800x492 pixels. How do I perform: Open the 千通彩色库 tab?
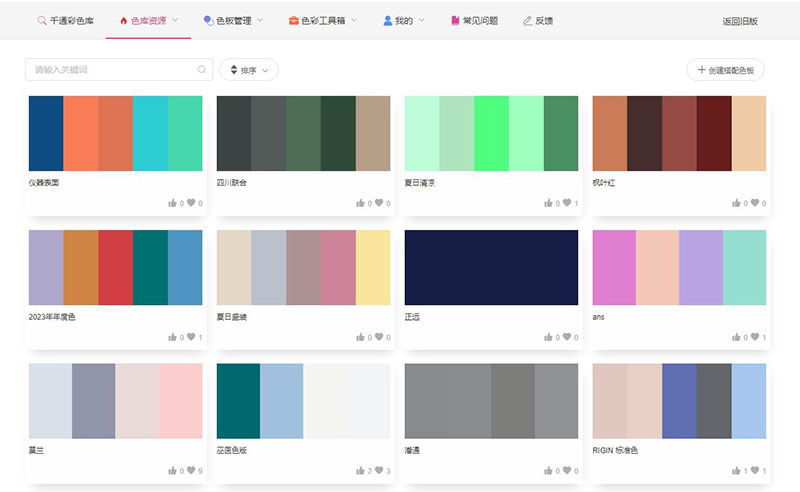(66, 20)
